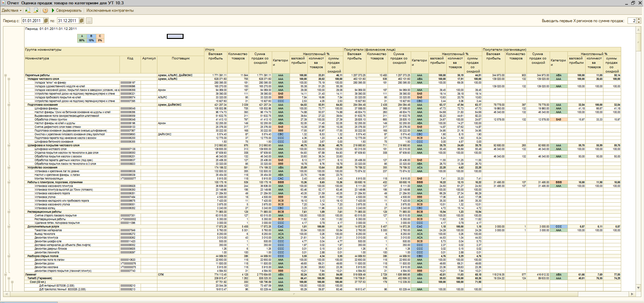Collapse the Cool (32 кл.) subgroup
The height and width of the screenshot is (303, 644).
tap(12, 282)
